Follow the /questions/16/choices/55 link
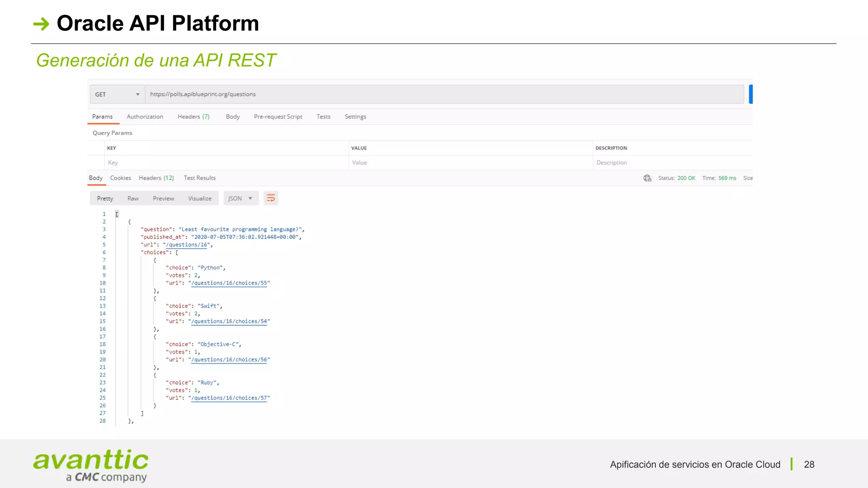 [x=229, y=283]
